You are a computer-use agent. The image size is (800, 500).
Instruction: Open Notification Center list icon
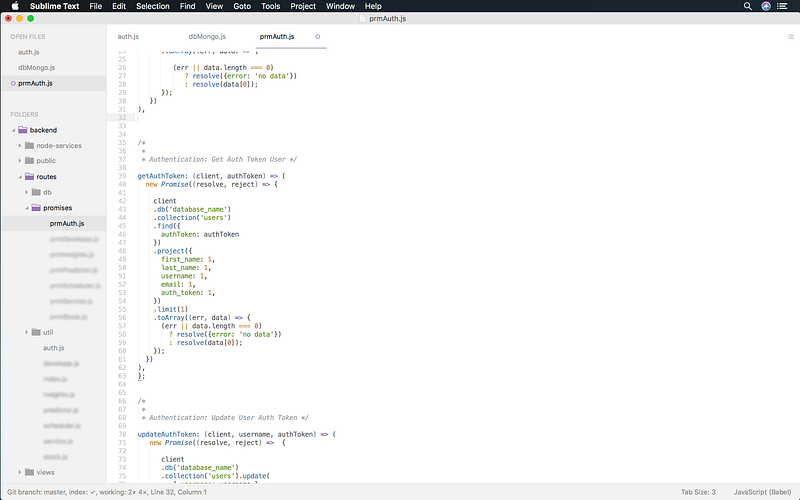pyautogui.click(x=782, y=6)
